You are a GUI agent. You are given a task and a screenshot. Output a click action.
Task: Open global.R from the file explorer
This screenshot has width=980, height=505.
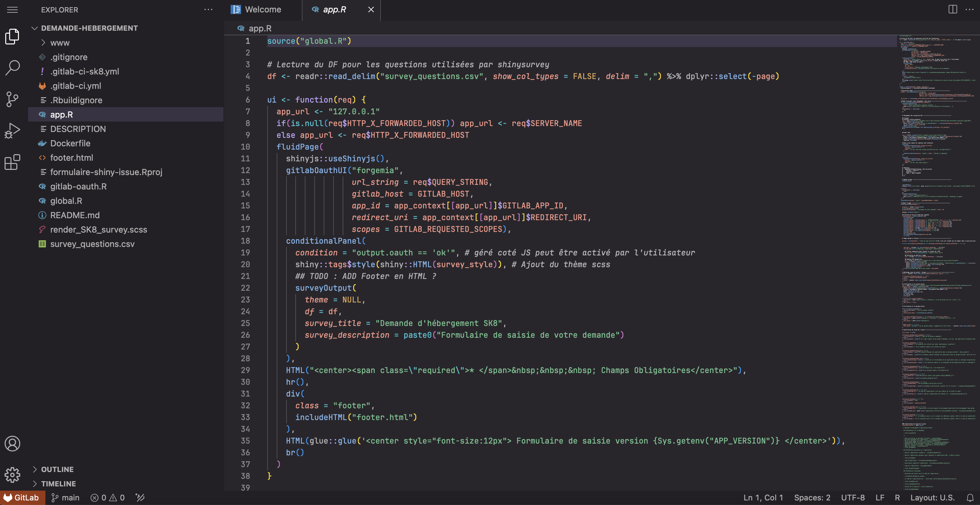point(66,201)
